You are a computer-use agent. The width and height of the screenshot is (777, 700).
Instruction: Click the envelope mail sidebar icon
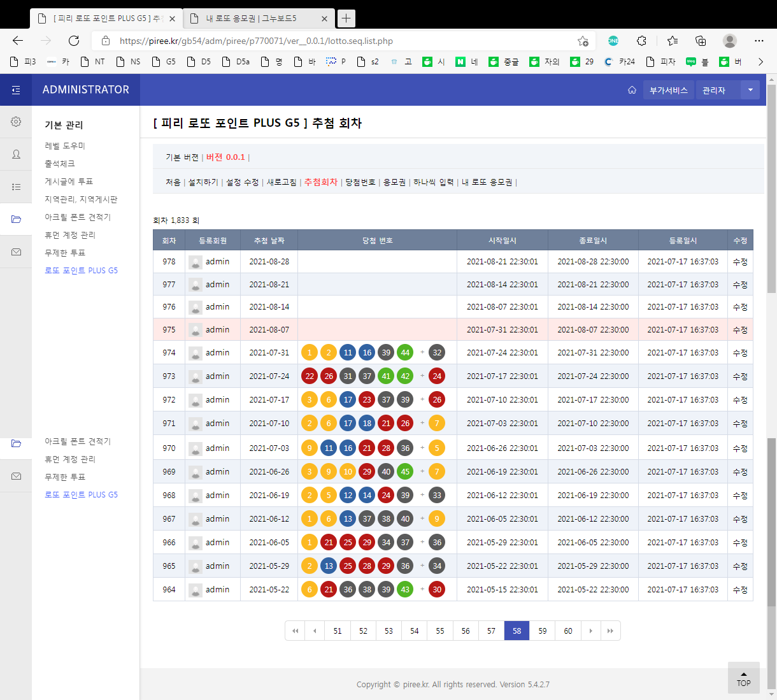point(16,252)
